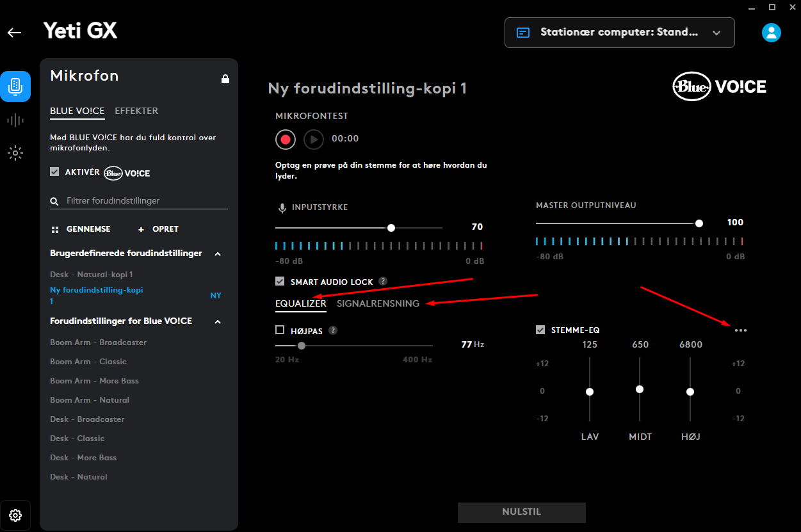Click the OPRET create button
This screenshot has width=801, height=532.
coord(158,229)
